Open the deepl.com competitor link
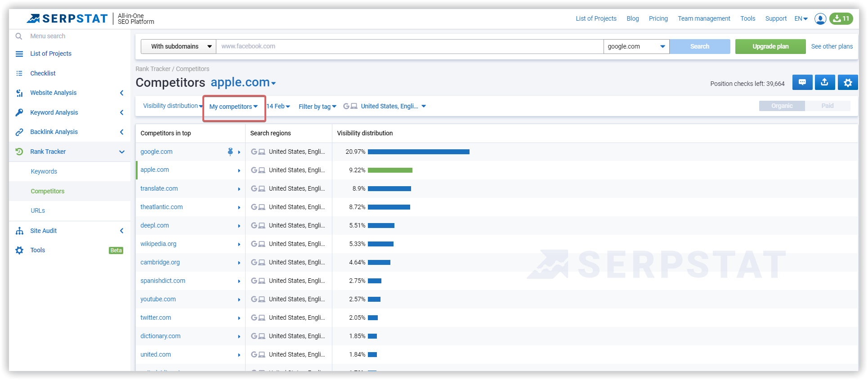This screenshot has height=380, width=868. pos(155,225)
